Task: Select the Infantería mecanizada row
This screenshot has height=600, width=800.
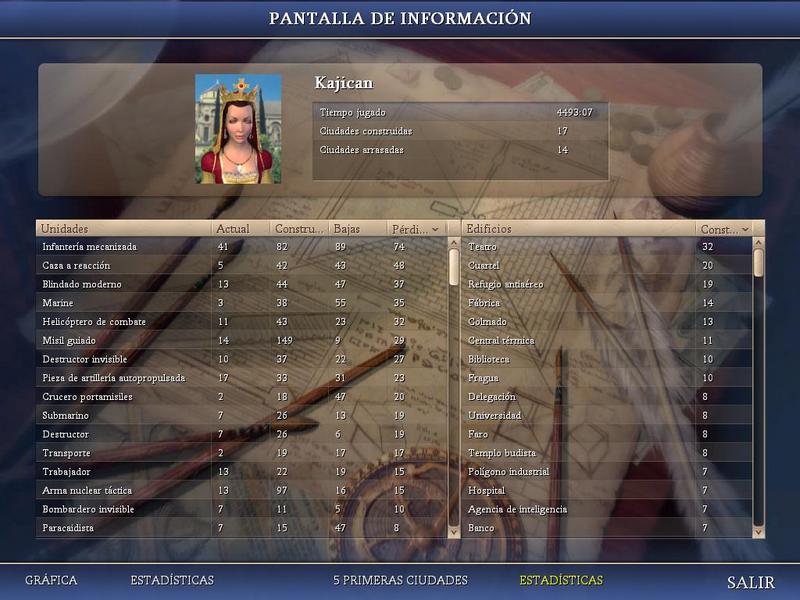Action: pos(242,246)
